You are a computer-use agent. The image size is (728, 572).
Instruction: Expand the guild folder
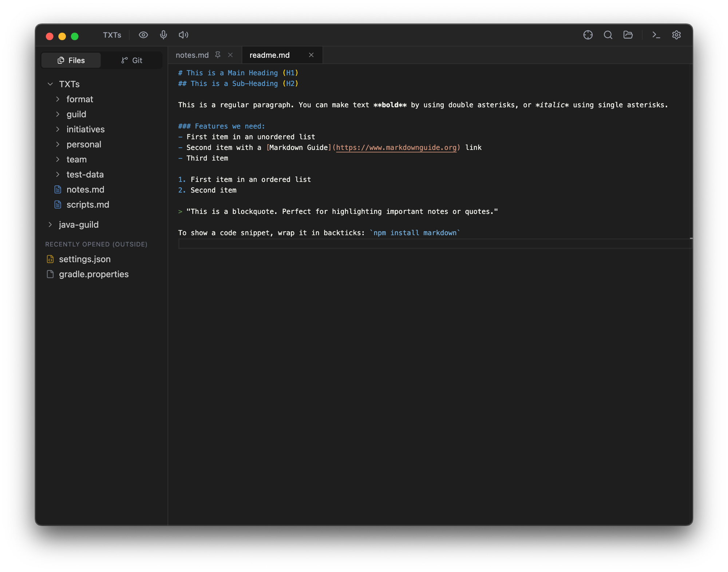tap(58, 114)
